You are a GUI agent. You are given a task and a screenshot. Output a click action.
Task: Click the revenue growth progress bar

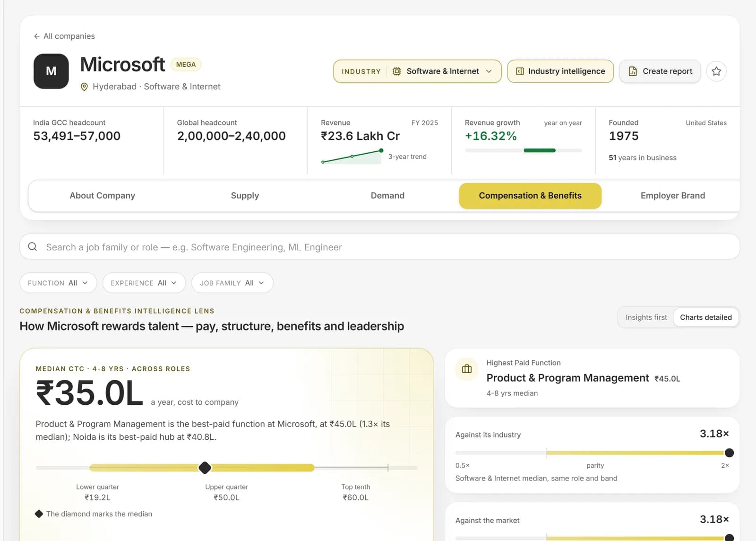(x=523, y=150)
